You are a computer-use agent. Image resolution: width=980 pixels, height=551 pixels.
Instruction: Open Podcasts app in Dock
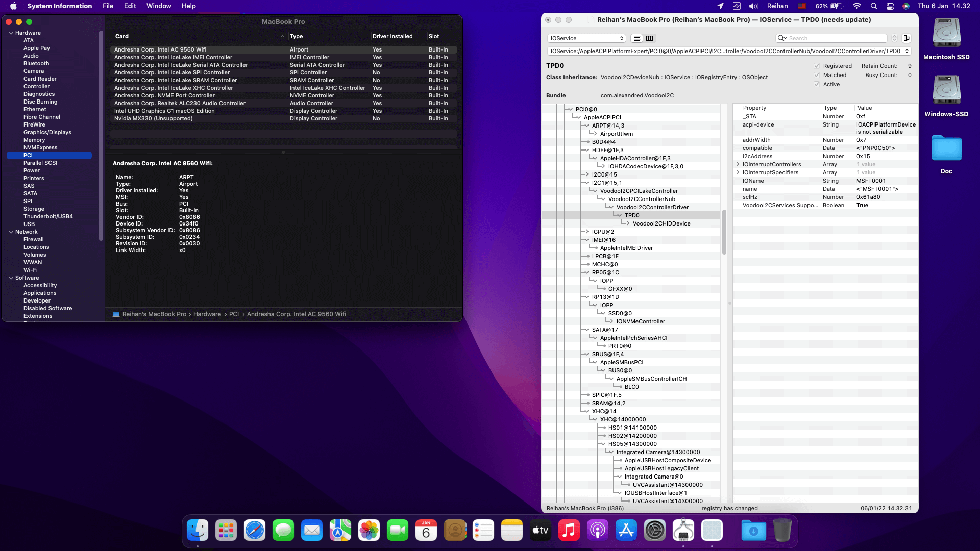[598, 531]
